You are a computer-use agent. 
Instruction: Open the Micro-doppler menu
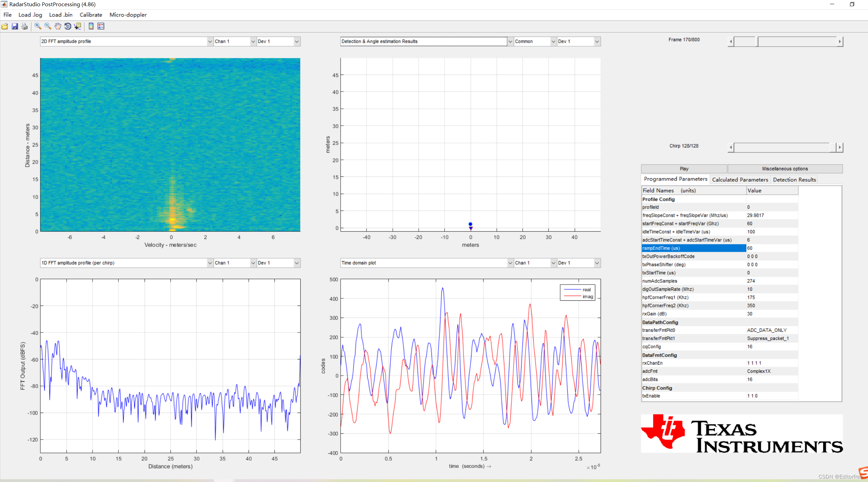click(128, 15)
